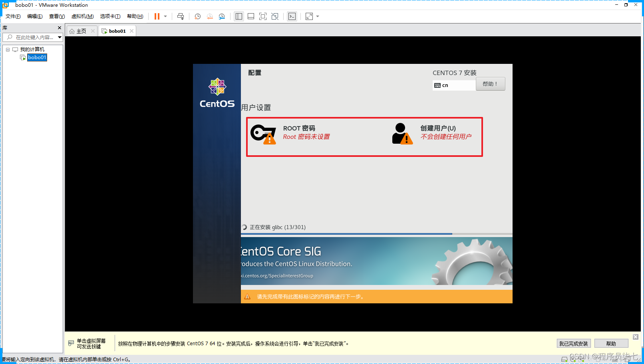The width and height of the screenshot is (644, 364).
Task: Open the hard disk device status icon
Action: (563, 359)
